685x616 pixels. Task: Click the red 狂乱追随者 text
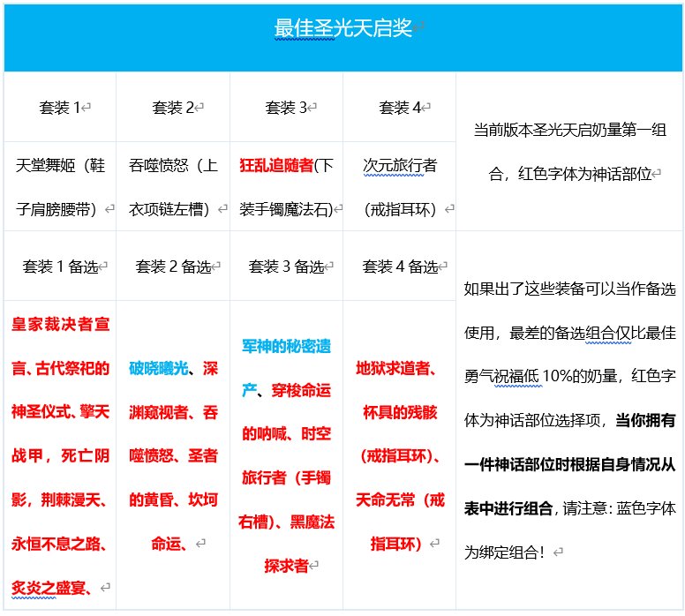[276, 165]
